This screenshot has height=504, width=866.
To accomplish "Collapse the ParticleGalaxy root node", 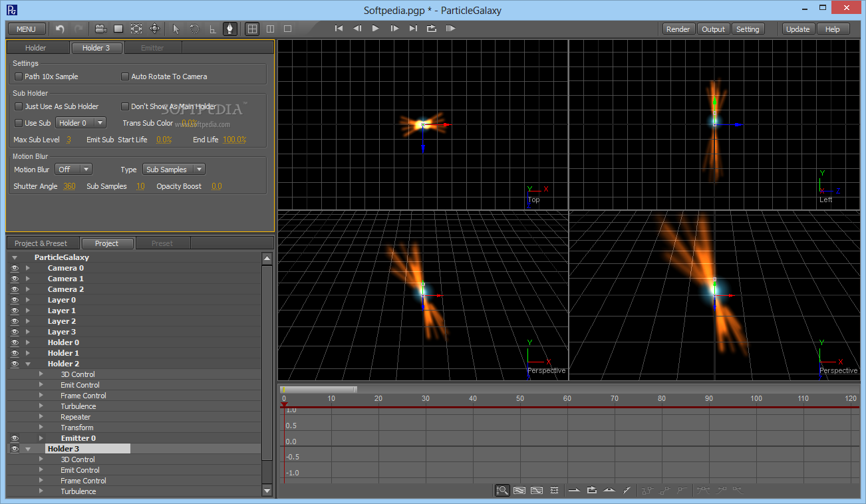I will click(x=15, y=257).
